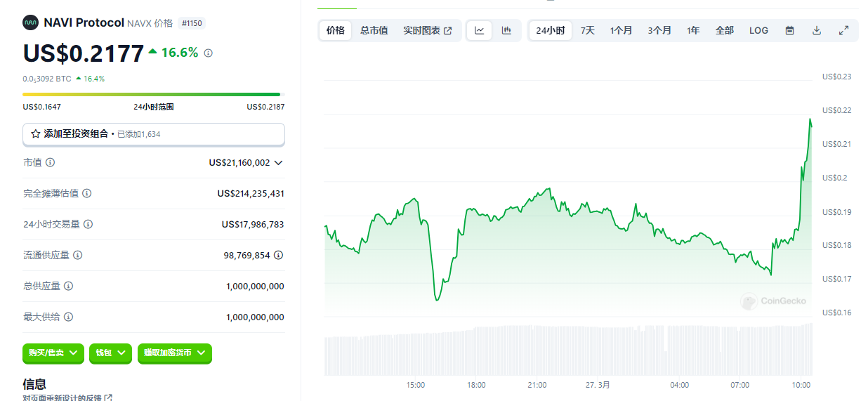The width and height of the screenshot is (868, 401).
Task: Click the line chart view icon
Action: coord(479,31)
